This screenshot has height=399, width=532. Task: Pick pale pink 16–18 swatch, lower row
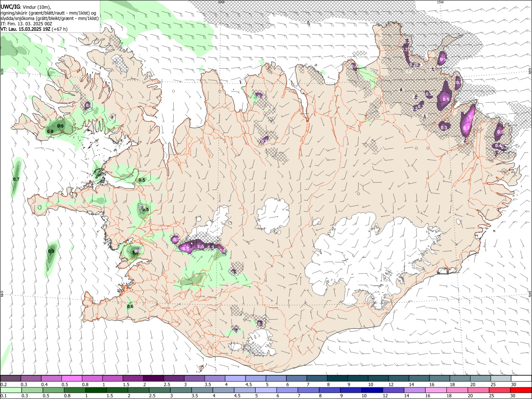tap(436, 390)
